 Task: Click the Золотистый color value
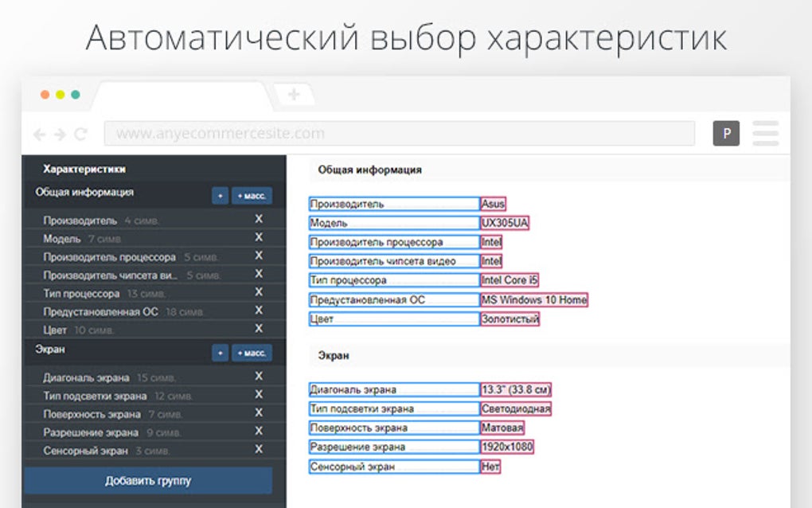pos(510,319)
